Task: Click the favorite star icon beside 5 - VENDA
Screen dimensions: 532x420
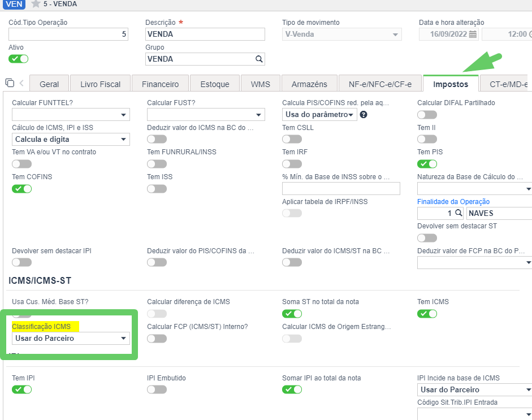Action: (x=36, y=4)
